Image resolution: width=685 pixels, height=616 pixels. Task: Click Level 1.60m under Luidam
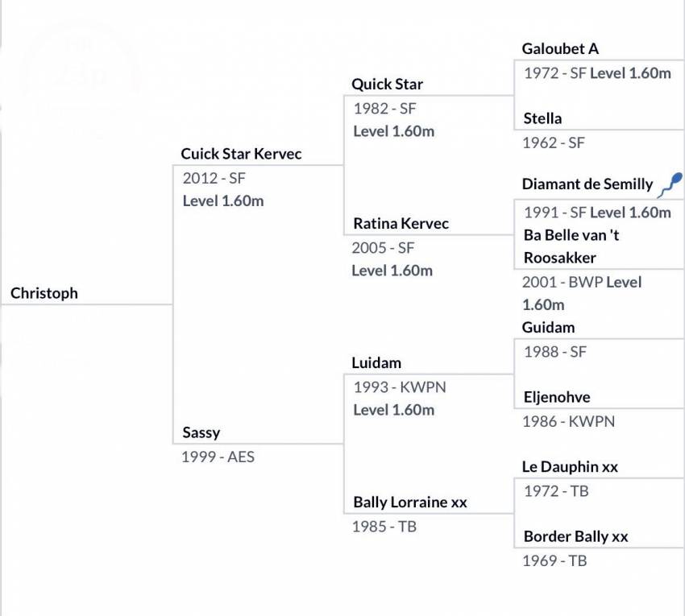[393, 410]
